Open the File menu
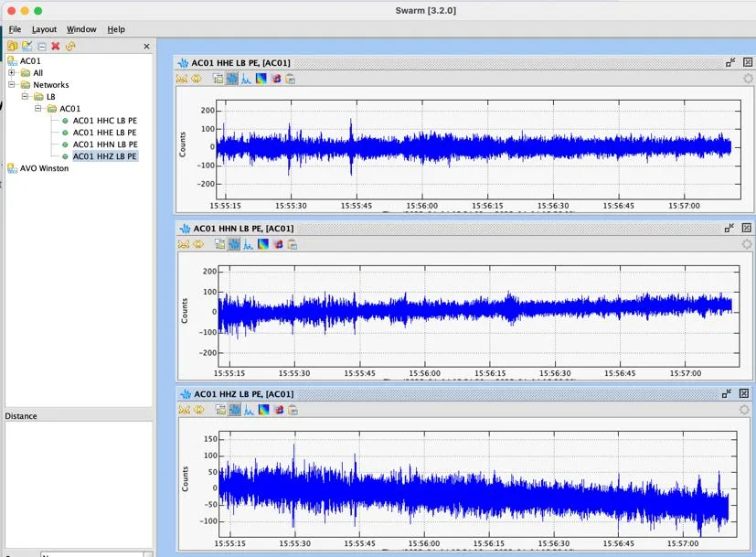The height and width of the screenshot is (557, 756). click(x=15, y=29)
